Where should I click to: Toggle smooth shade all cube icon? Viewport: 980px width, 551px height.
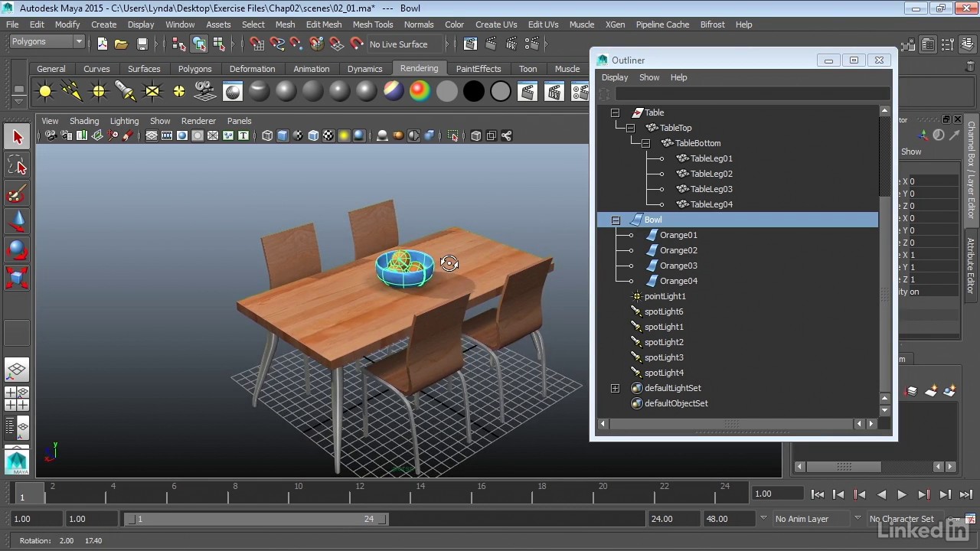(283, 136)
